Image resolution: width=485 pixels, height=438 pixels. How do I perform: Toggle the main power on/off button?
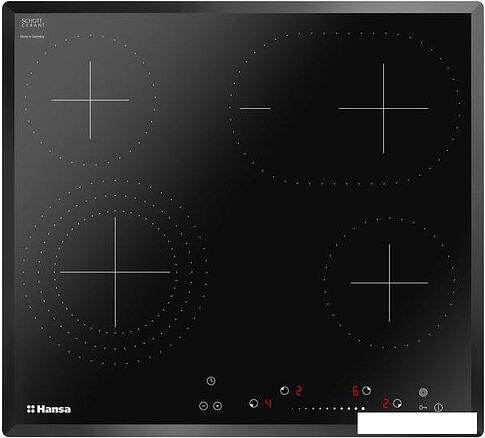click(438, 407)
